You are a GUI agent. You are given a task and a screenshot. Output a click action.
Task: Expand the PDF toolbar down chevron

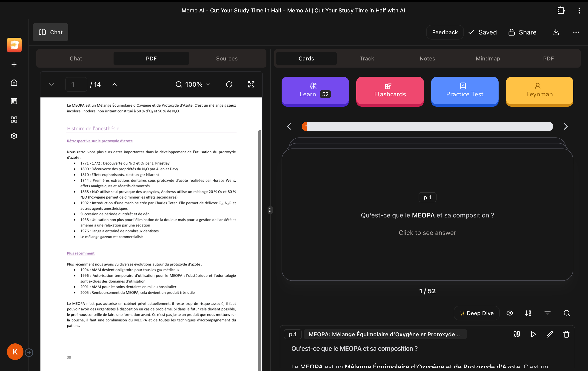[51, 85]
